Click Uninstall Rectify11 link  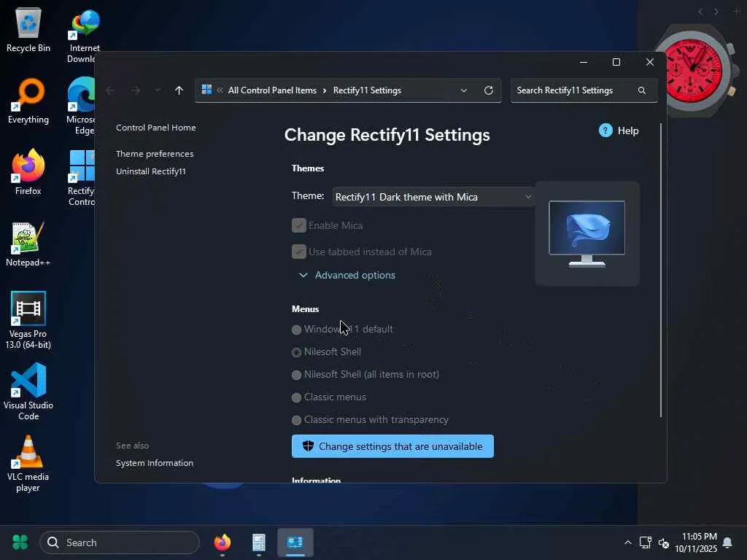[x=151, y=171]
